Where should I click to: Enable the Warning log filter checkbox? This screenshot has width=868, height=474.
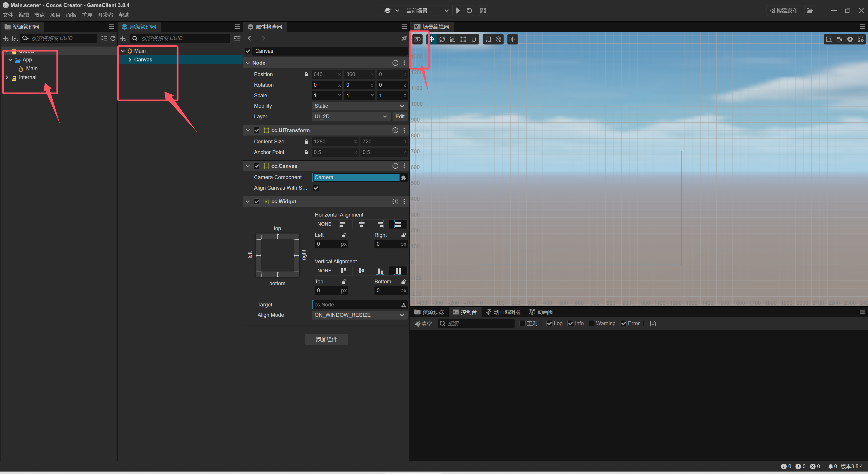point(591,323)
